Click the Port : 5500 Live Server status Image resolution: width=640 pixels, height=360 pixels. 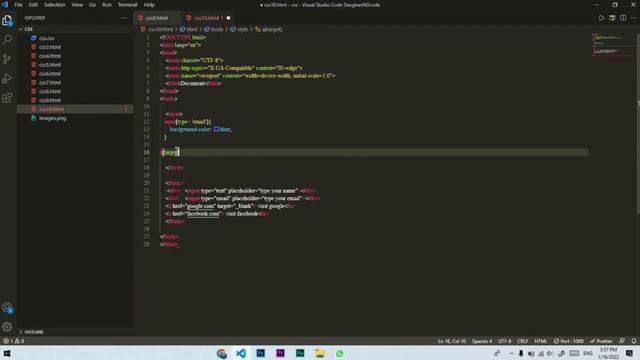pyautogui.click(x=569, y=341)
